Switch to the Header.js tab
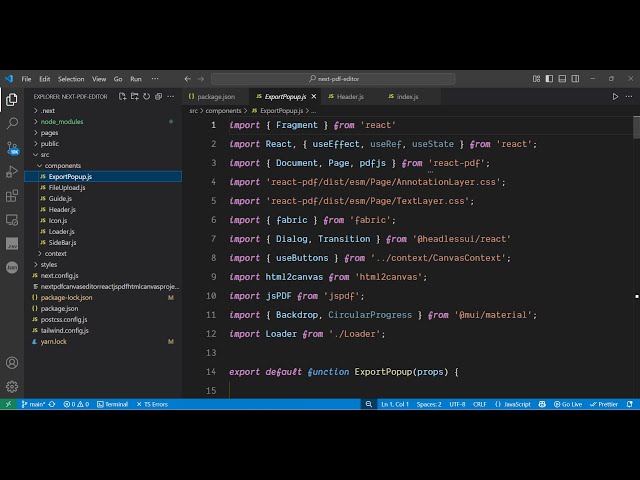This screenshot has width=640, height=480. pos(350,97)
